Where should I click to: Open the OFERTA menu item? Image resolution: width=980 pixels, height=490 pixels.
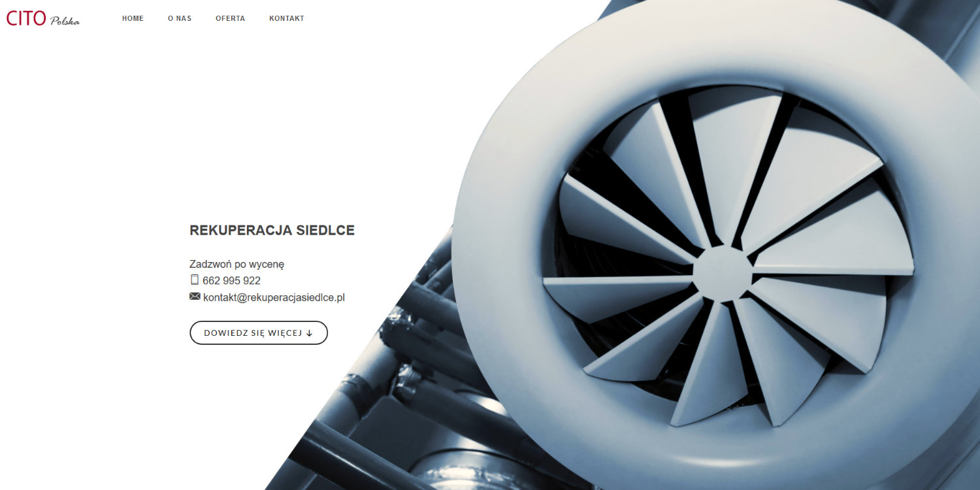[x=230, y=18]
